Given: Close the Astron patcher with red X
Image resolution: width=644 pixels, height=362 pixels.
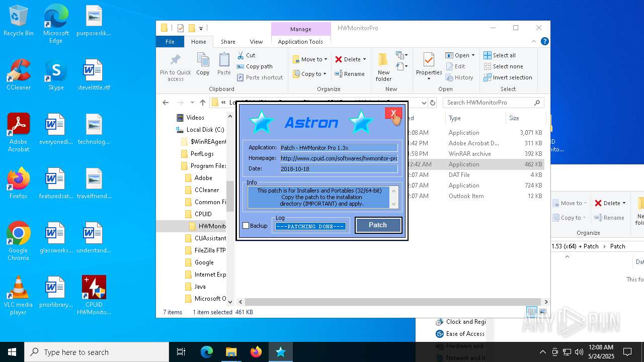Looking at the screenshot, I should pyautogui.click(x=392, y=113).
